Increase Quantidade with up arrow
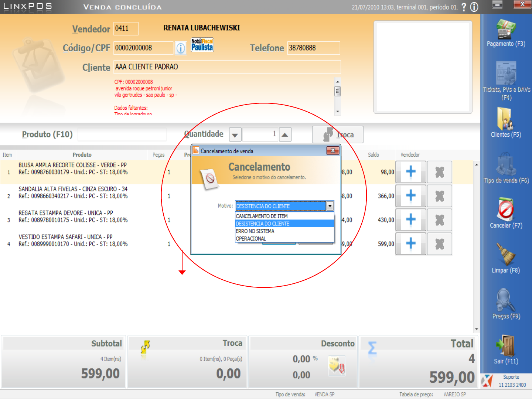 [x=285, y=135]
